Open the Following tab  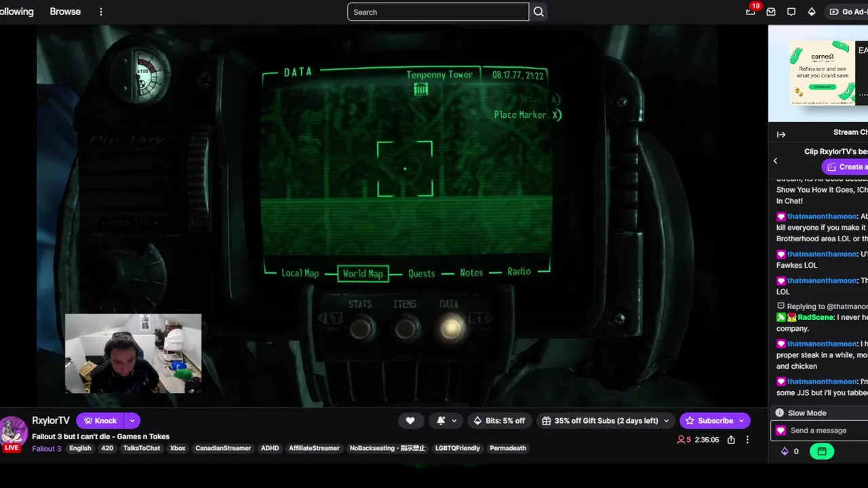pos(16,12)
